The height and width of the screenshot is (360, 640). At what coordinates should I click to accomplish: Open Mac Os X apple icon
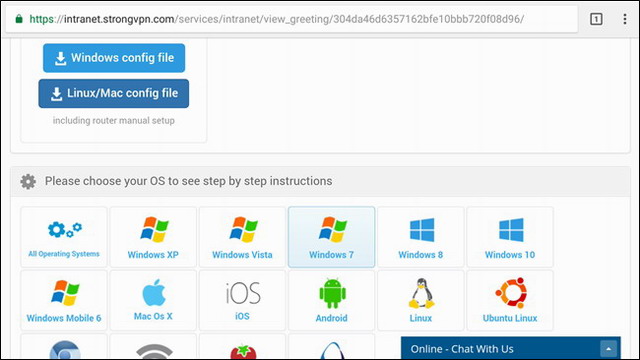(153, 293)
